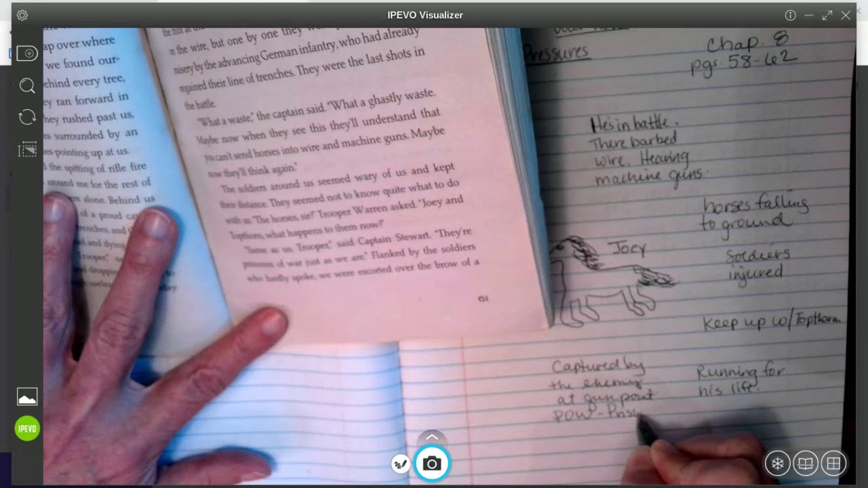Close the IPEVO Visualizer window
This screenshot has height=488, width=868.
coord(846,15)
